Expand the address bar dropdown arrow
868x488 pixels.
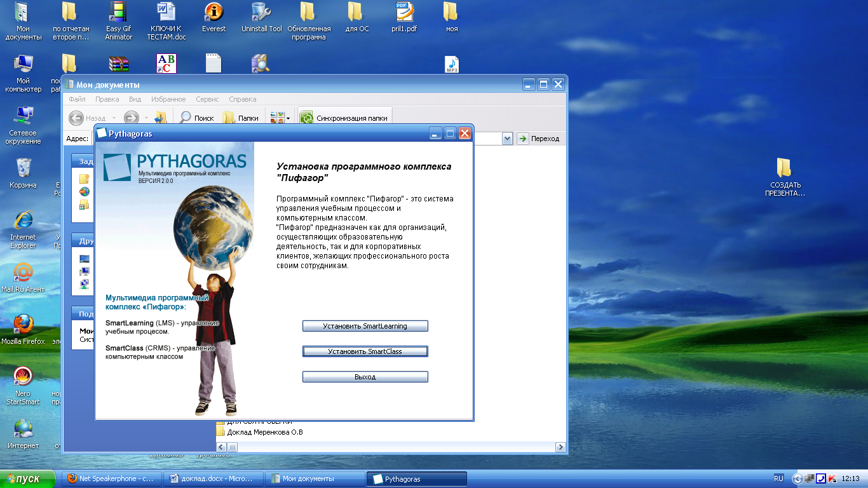point(507,139)
